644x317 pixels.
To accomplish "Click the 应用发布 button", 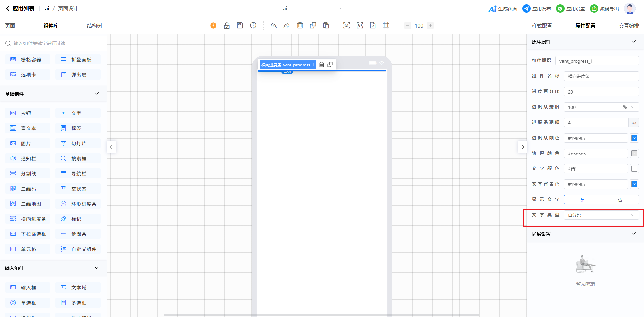I will pos(537,9).
